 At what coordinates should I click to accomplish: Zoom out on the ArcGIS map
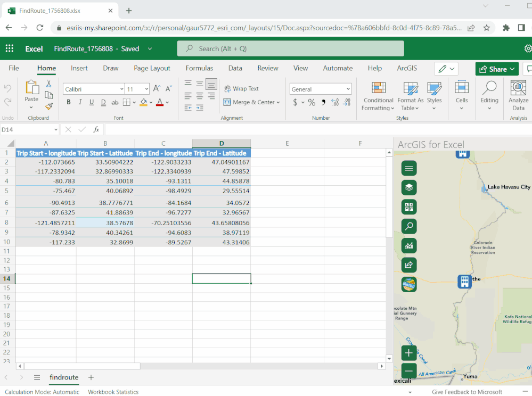[x=409, y=372]
